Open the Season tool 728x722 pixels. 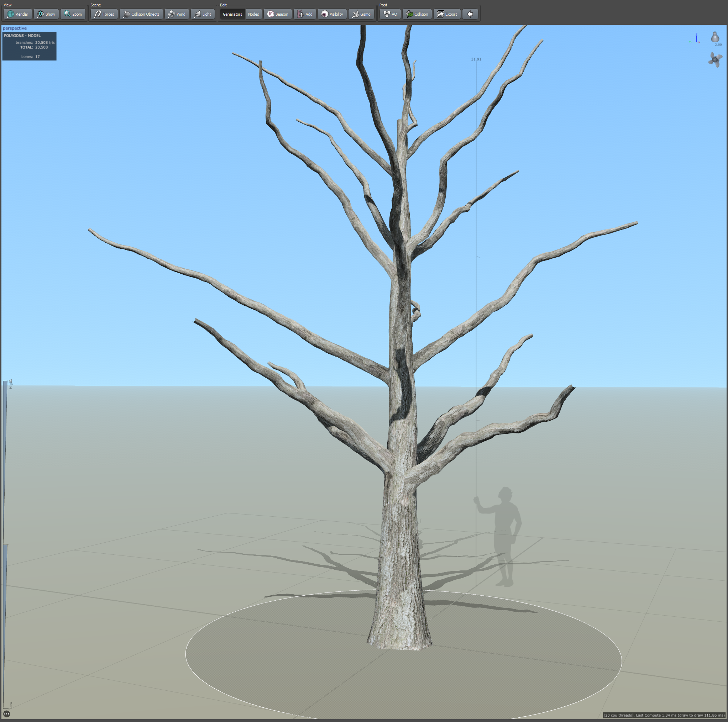(278, 14)
